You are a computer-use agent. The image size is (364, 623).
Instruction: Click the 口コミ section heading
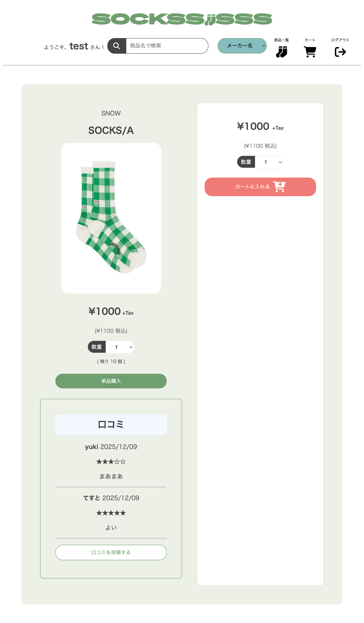point(111,424)
